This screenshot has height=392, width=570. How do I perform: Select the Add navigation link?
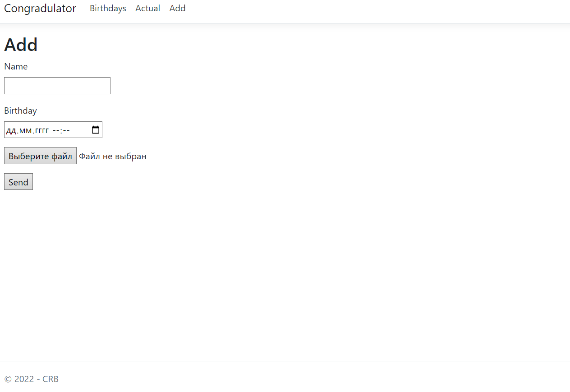[177, 8]
